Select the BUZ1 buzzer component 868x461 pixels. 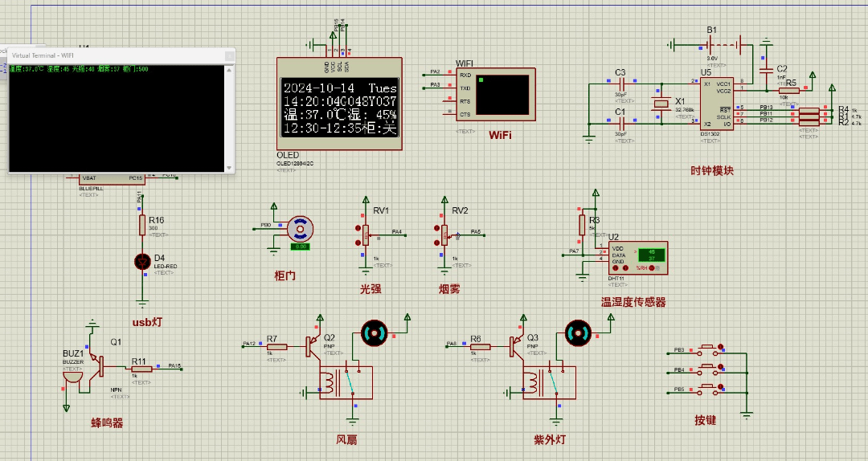72,371
